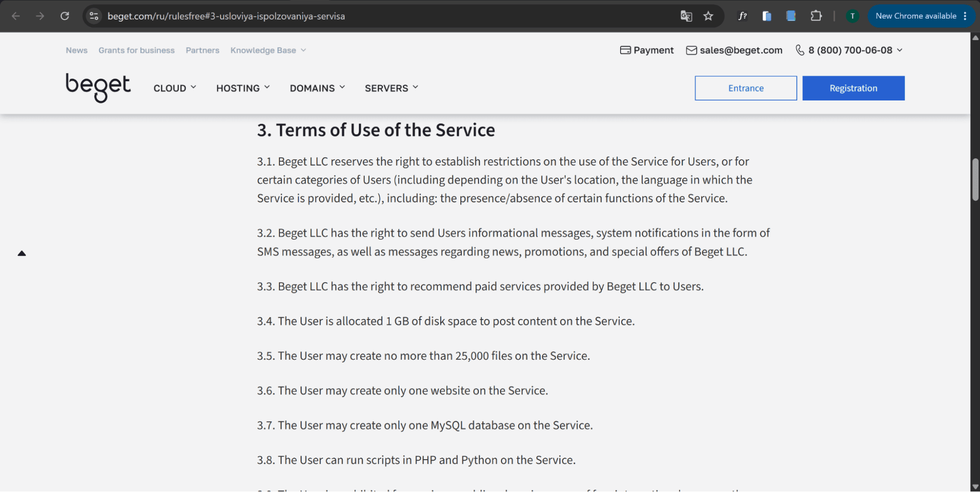980x492 pixels.
Task: Expand phone number dropdown chevron
Action: click(900, 50)
